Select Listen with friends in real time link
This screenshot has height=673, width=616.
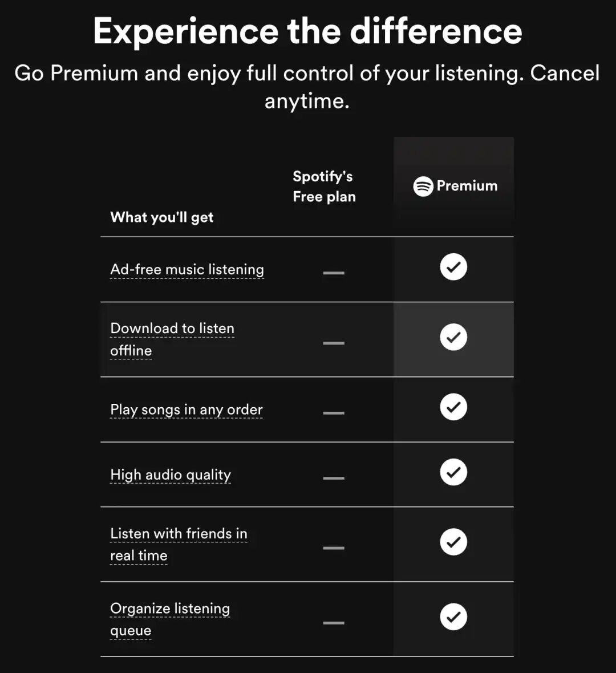pos(179,545)
